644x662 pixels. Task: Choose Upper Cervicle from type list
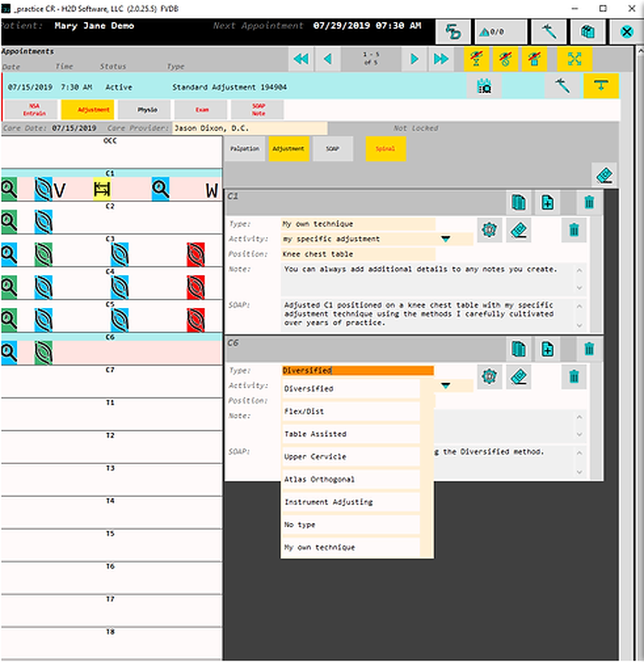(350, 457)
